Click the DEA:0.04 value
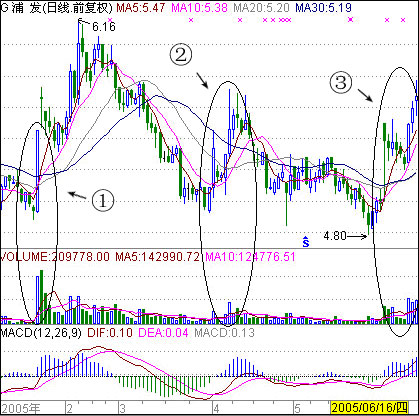 tap(163, 332)
